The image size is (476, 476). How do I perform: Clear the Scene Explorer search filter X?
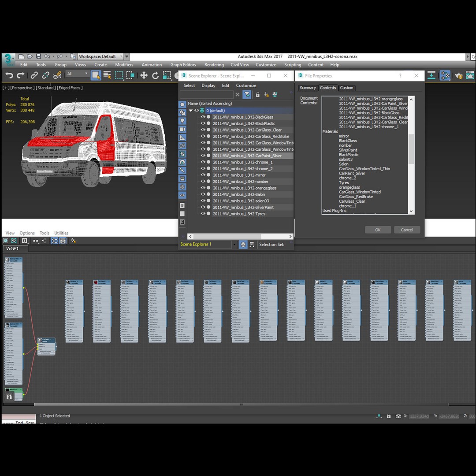click(238, 95)
